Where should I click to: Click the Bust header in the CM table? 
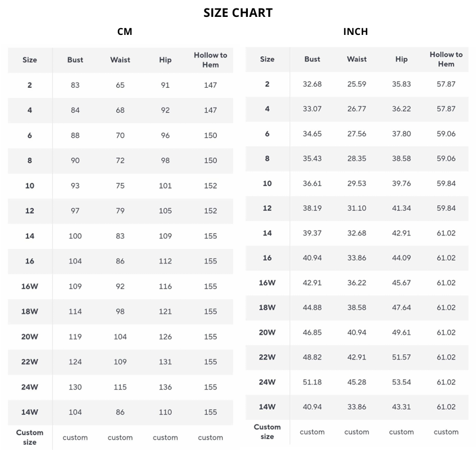pyautogui.click(x=75, y=60)
